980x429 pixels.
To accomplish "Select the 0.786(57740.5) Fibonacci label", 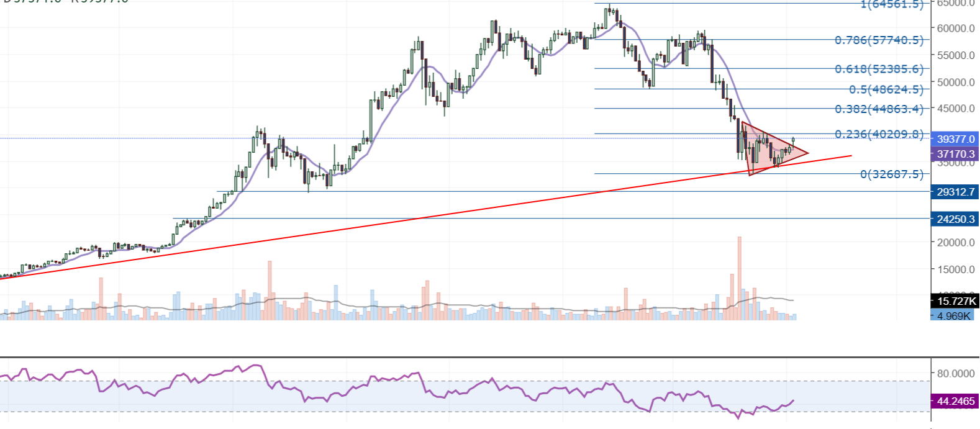I will (879, 40).
